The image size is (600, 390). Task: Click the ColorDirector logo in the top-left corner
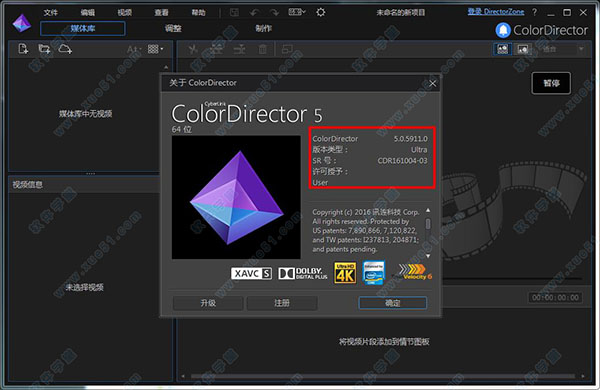coord(21,23)
